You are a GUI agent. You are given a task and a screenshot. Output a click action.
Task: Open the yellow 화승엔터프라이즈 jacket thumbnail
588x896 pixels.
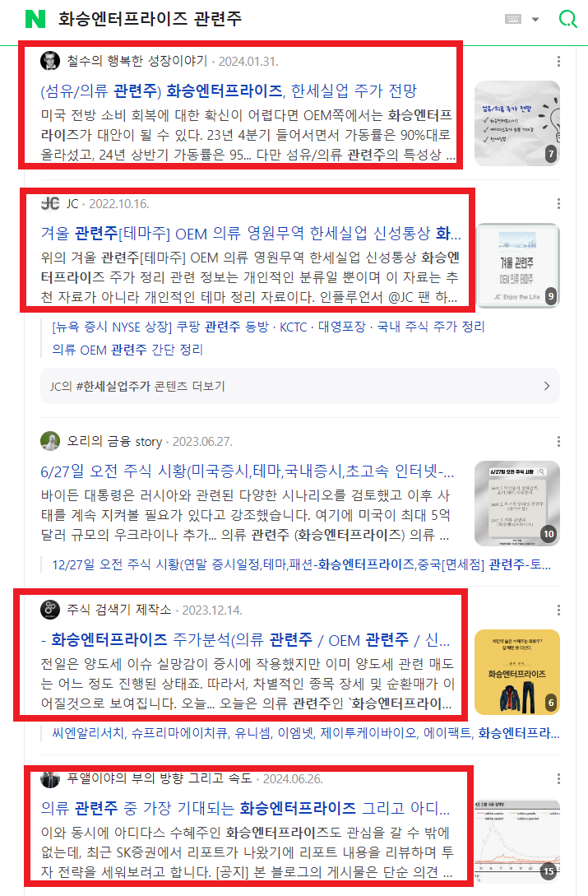(x=517, y=672)
